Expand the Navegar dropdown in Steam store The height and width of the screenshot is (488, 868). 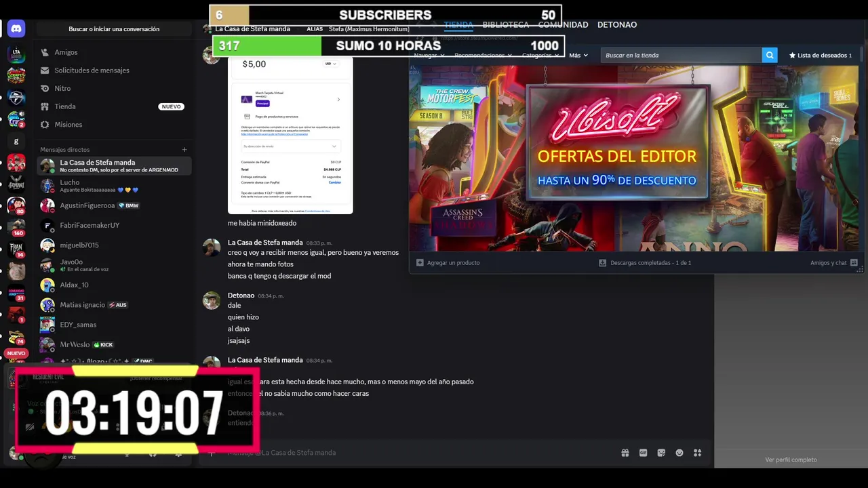(x=429, y=56)
